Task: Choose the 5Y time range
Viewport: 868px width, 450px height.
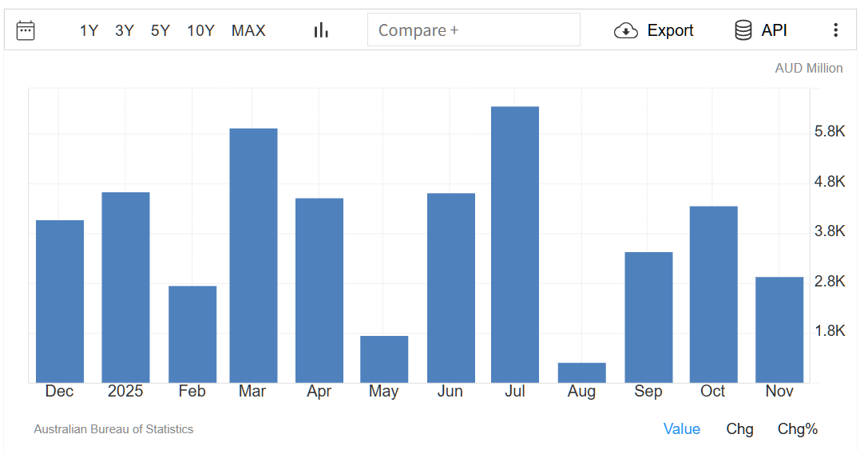Action: [161, 30]
